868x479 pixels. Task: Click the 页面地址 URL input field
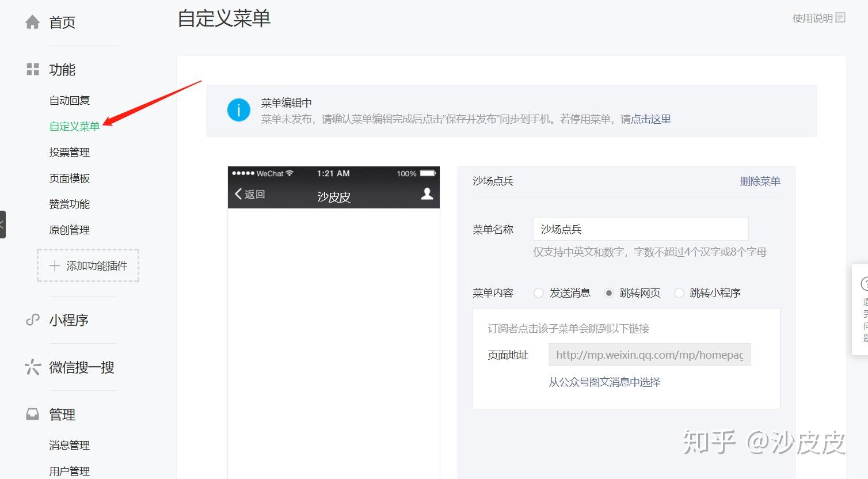tap(650, 355)
